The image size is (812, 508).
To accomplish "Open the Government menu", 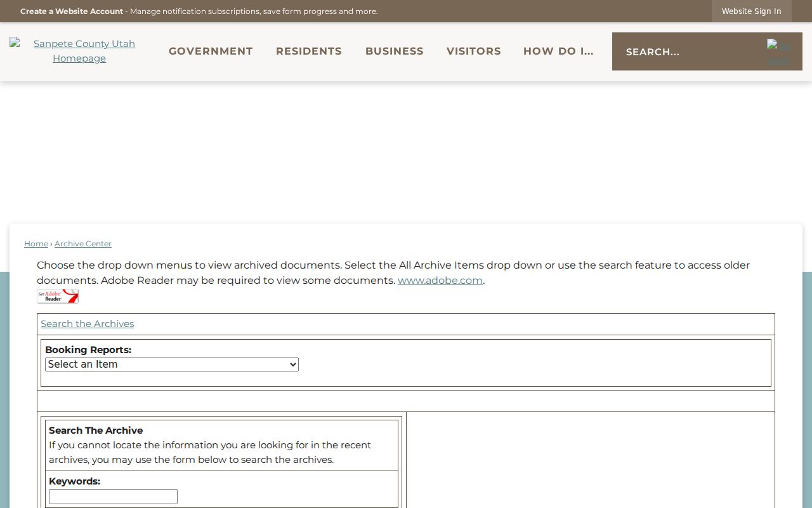I will [x=211, y=51].
